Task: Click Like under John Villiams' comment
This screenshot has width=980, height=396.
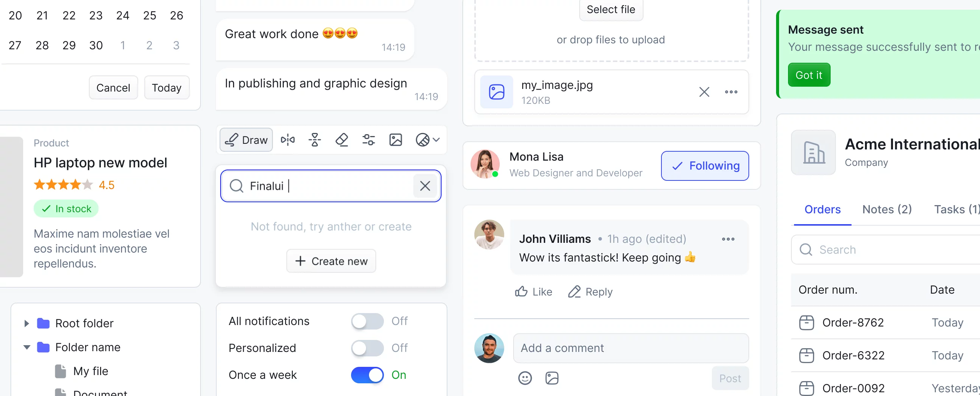Action: (533, 292)
